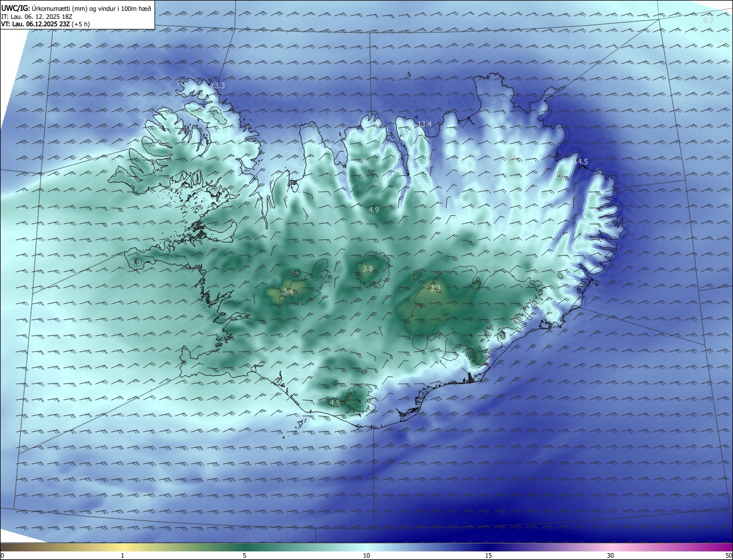Click the colorbar tick label 5

pos(245,555)
